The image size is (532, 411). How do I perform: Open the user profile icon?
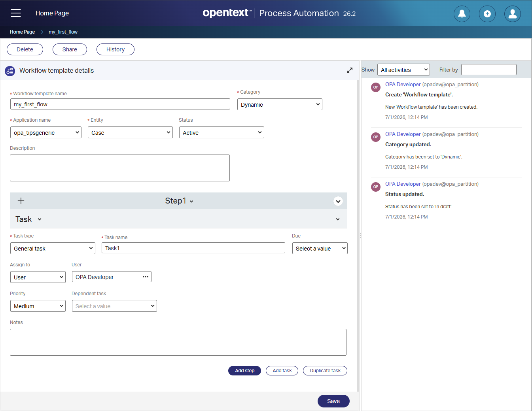coord(513,14)
